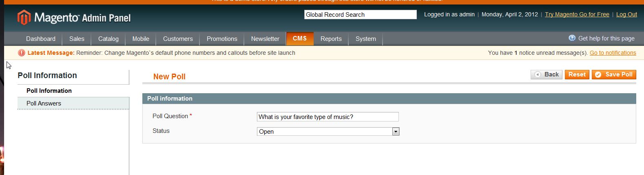This screenshot has width=644, height=175.
Task: Click the Latest Message warning icon
Action: [x=21, y=53]
